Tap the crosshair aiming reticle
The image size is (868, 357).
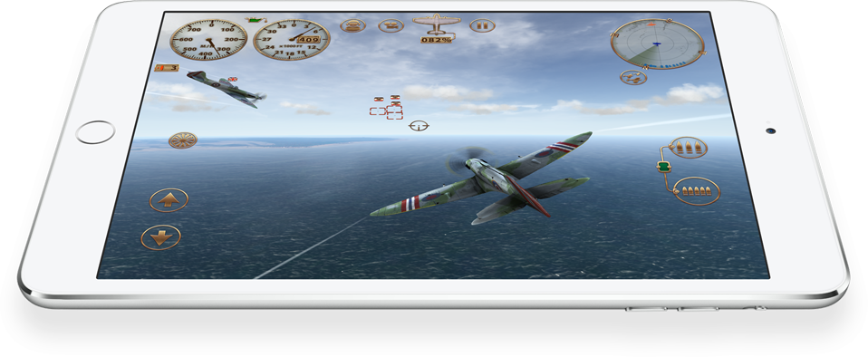tap(419, 126)
